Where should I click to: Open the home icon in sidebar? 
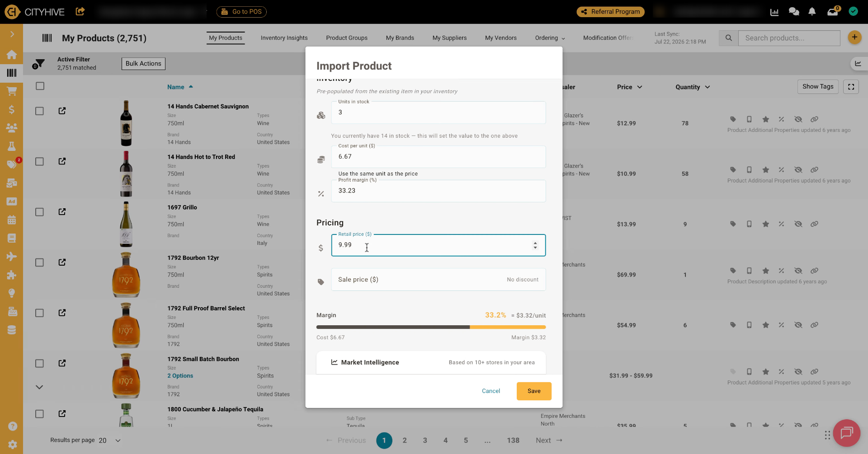click(x=12, y=55)
